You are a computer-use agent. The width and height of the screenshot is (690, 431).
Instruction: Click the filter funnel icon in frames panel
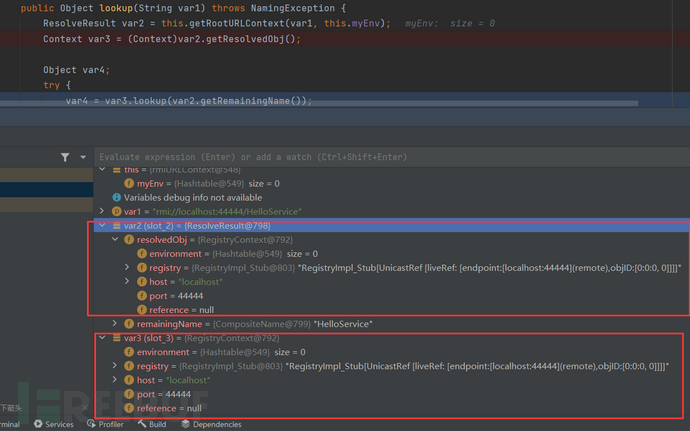pyautogui.click(x=65, y=157)
